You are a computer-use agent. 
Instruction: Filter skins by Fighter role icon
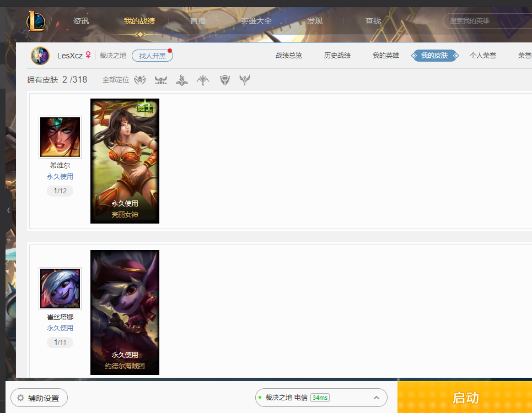click(161, 80)
